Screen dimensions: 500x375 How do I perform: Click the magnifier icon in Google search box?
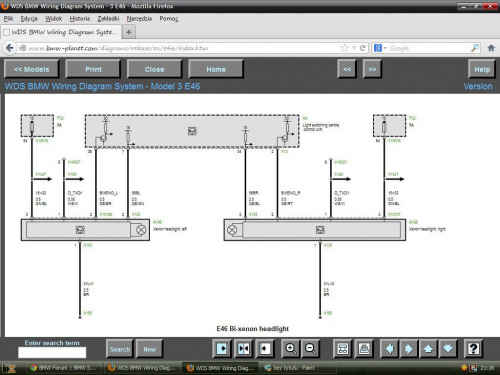[x=475, y=48]
